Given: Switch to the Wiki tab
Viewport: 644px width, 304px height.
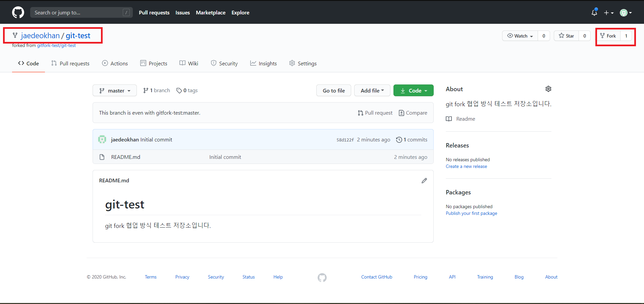Looking at the screenshot, I should click(x=189, y=63).
